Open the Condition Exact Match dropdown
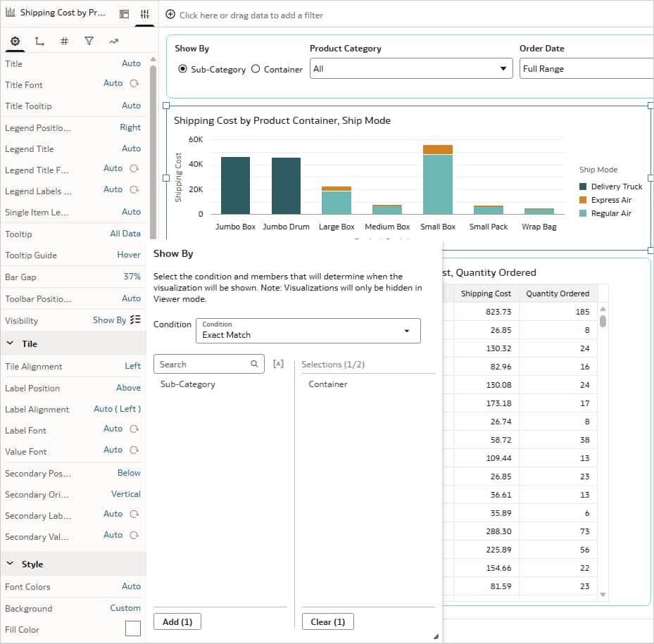The height and width of the screenshot is (644, 654). (308, 330)
